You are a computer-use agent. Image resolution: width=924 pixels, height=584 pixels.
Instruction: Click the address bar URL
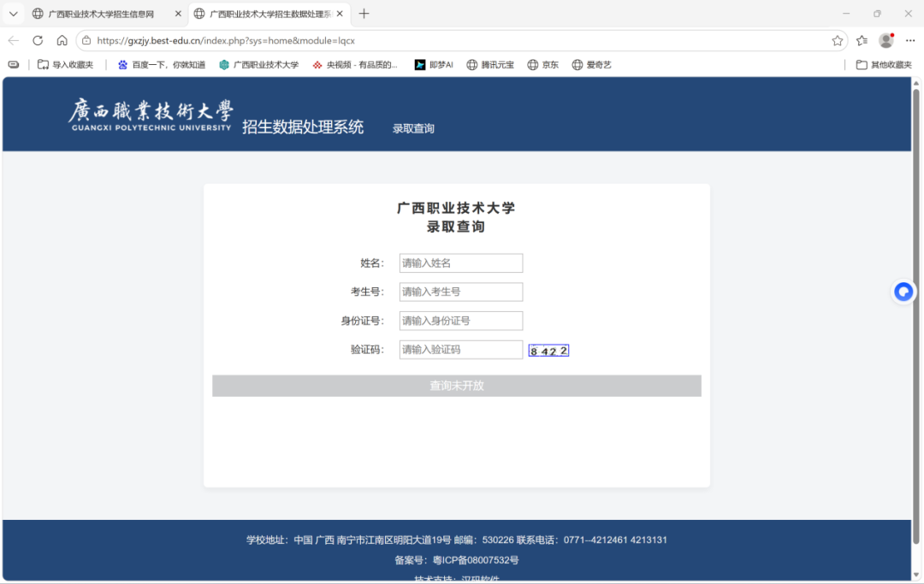[x=226, y=41]
